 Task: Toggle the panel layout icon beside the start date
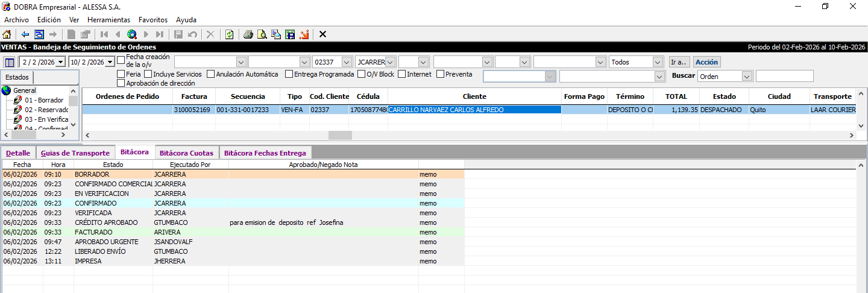point(10,62)
